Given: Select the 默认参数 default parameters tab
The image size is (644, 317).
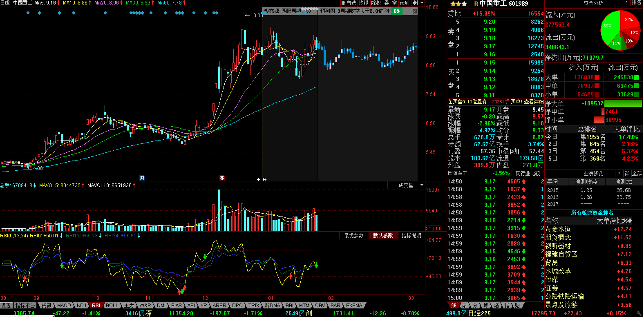Looking at the screenshot, I should click(x=383, y=236).
